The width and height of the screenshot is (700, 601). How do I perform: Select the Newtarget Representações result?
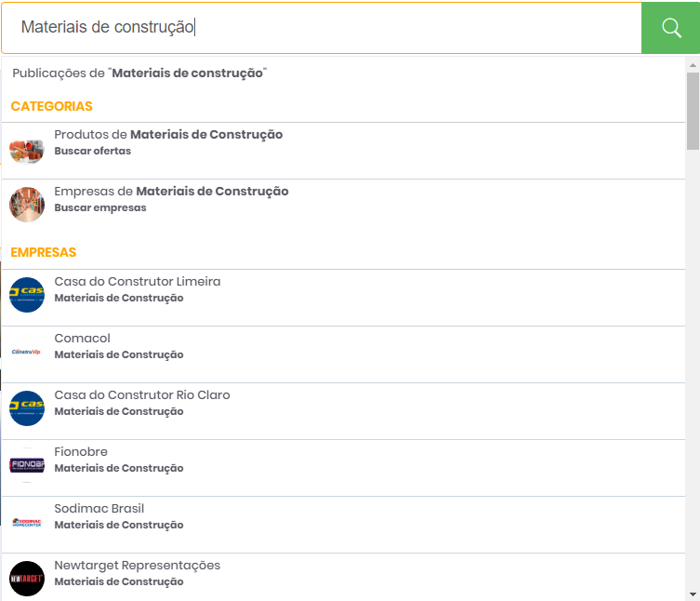(x=343, y=577)
